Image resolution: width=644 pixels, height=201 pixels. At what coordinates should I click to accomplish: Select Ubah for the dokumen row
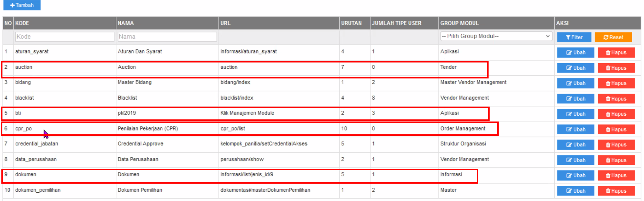click(x=575, y=175)
